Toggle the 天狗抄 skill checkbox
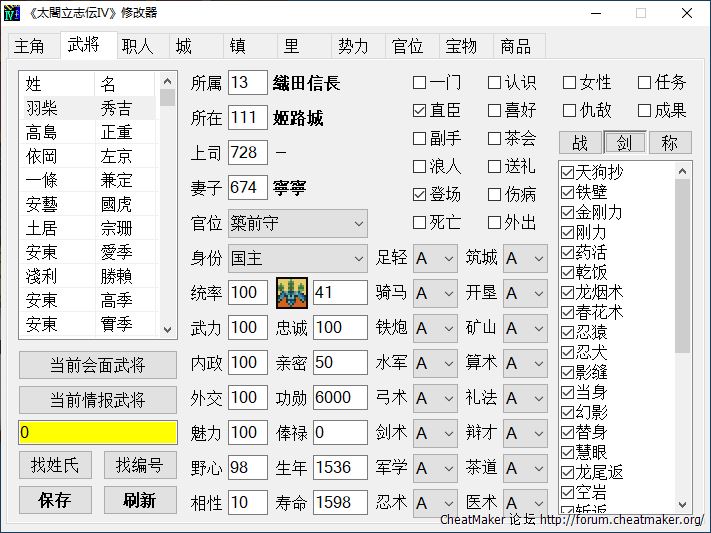Image resolution: width=711 pixels, height=533 pixels. click(x=568, y=172)
